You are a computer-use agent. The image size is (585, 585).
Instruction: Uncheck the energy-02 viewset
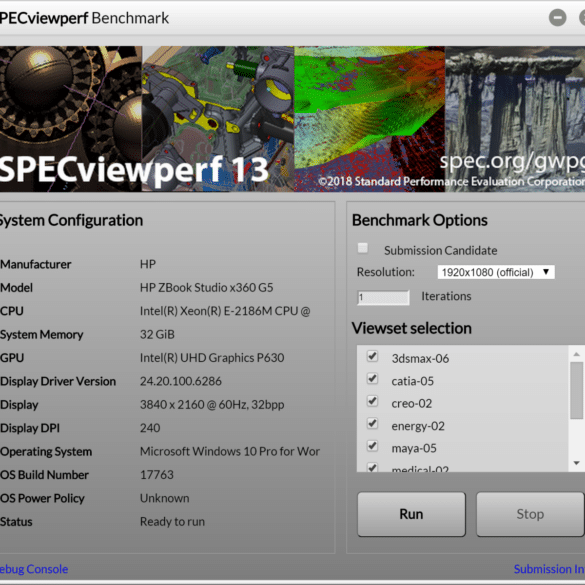tap(372, 423)
